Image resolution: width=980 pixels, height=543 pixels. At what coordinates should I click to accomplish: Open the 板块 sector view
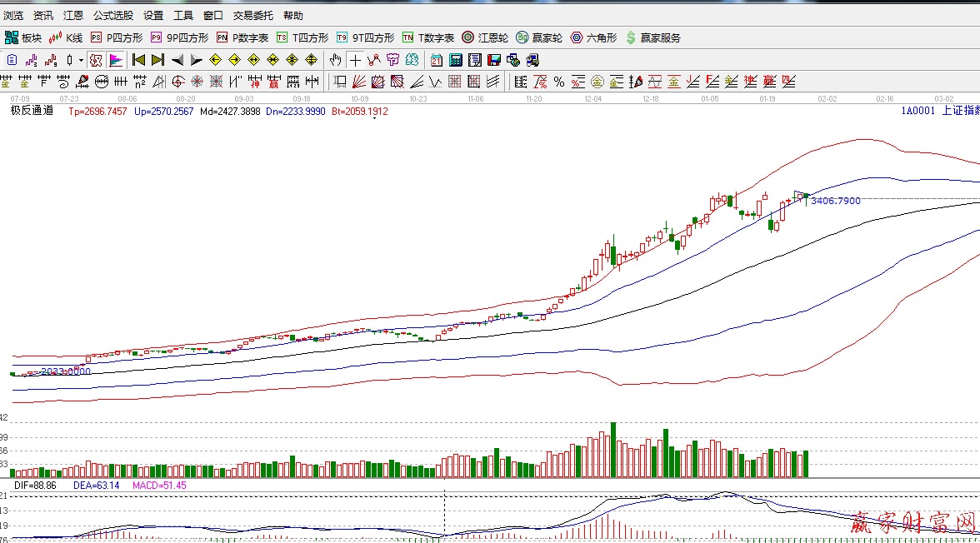[23, 37]
